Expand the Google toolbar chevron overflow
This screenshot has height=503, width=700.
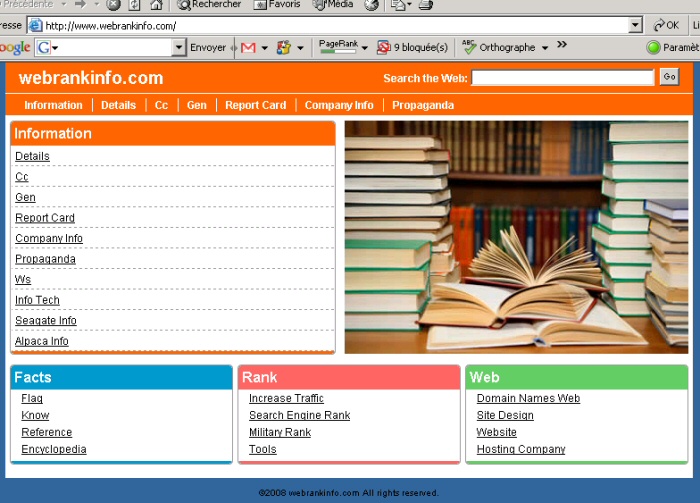[x=562, y=44]
